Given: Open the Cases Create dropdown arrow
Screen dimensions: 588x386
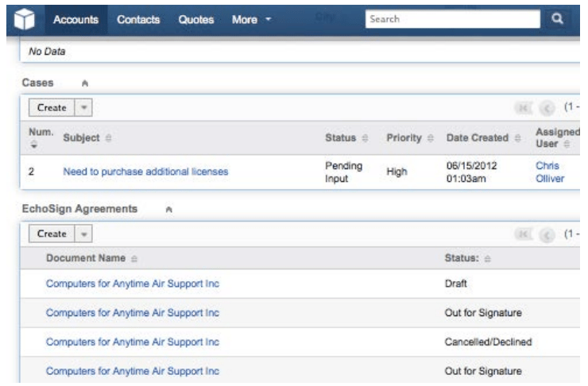Looking at the screenshot, I should pos(83,106).
